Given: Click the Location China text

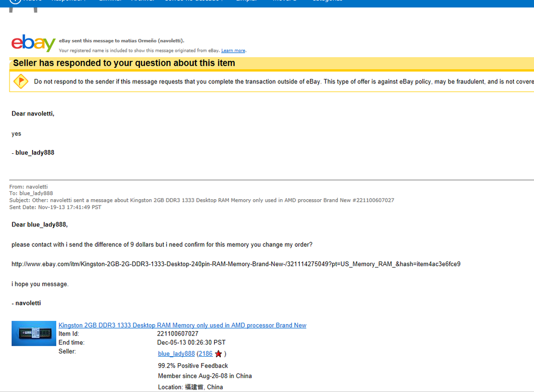Looking at the screenshot, I should click(x=190, y=387).
